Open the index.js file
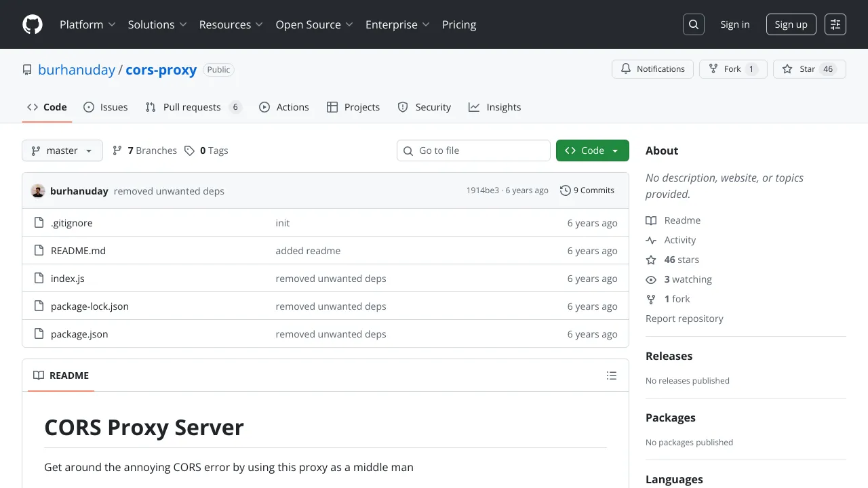 [68, 279]
